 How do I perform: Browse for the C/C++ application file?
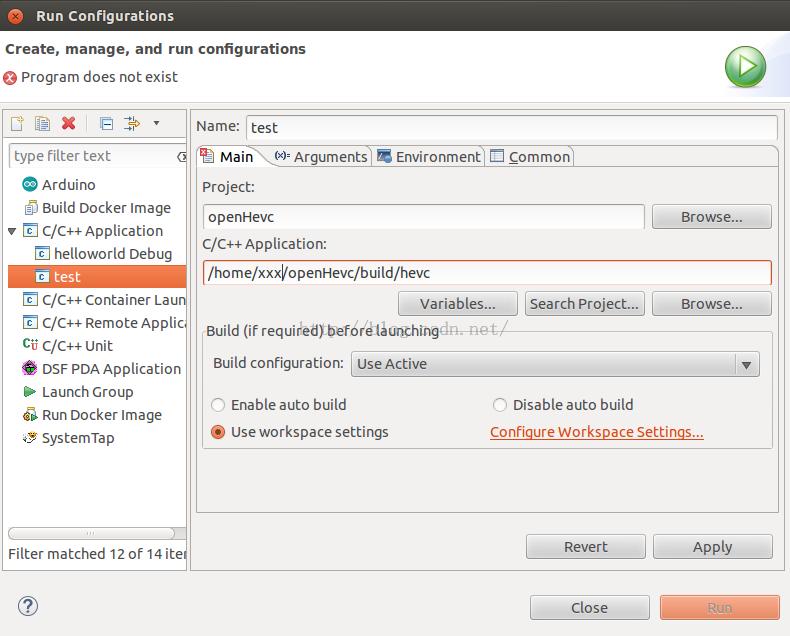[711, 304]
